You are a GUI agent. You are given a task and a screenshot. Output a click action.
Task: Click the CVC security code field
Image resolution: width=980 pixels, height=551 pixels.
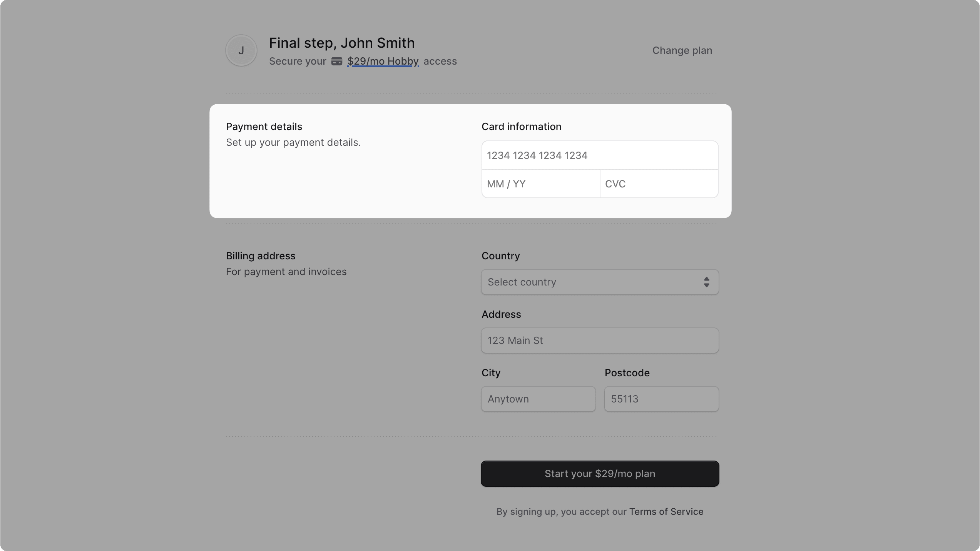pos(658,184)
